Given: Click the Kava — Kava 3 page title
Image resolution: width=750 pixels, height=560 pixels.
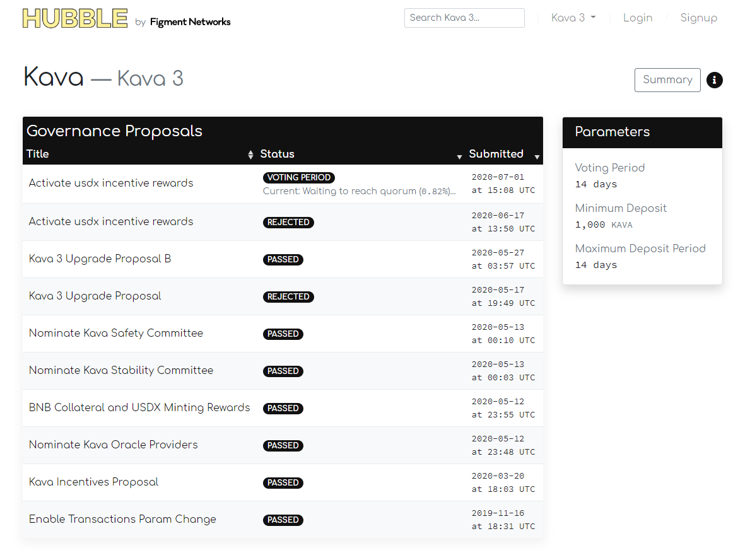Looking at the screenshot, I should (103, 78).
